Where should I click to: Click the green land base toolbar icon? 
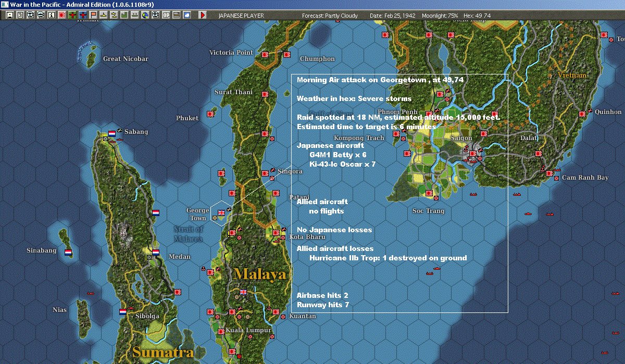pos(124,15)
